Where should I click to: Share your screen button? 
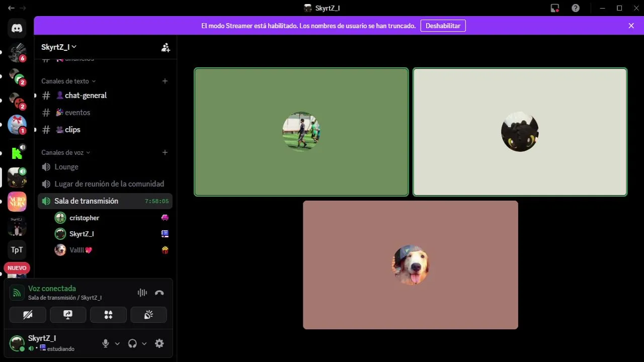68,315
